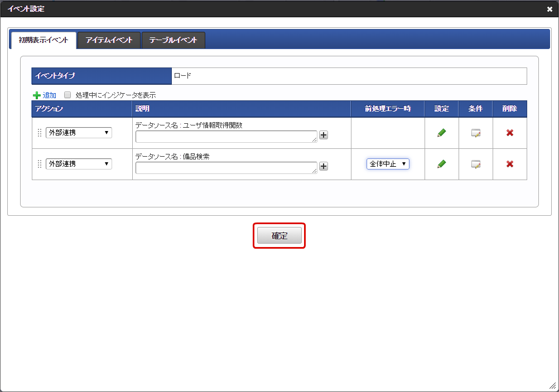Switch to the テーブルイベント tab
This screenshot has height=392, width=559.
coord(173,40)
